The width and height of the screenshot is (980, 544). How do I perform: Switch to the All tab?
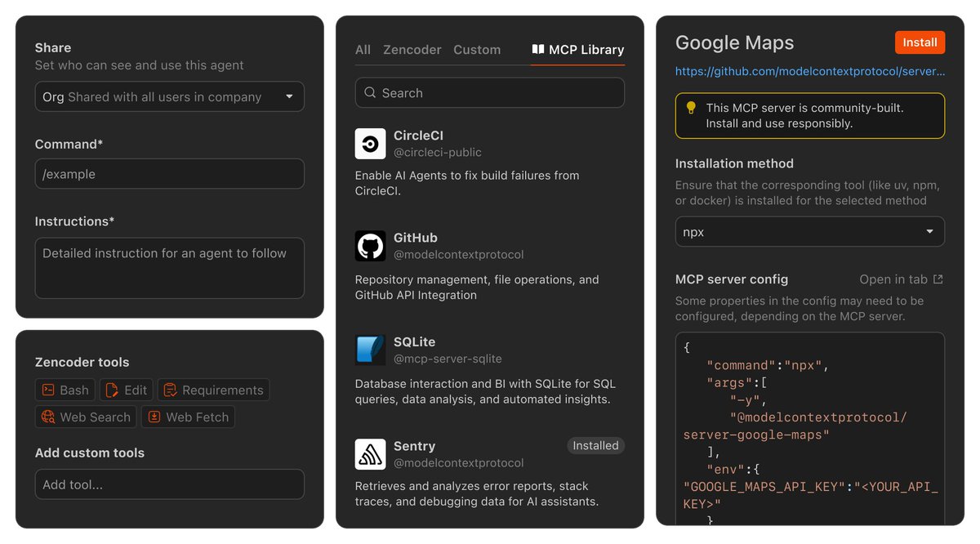[363, 50]
